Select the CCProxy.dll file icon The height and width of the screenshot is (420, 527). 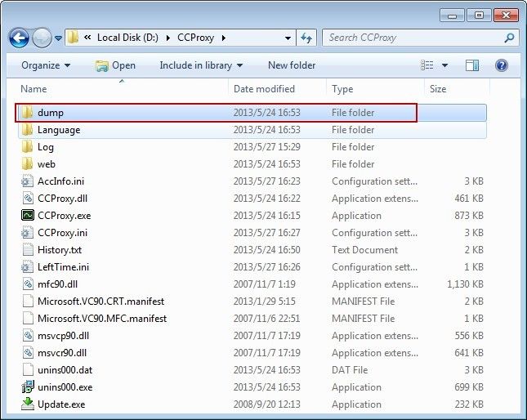tap(28, 199)
